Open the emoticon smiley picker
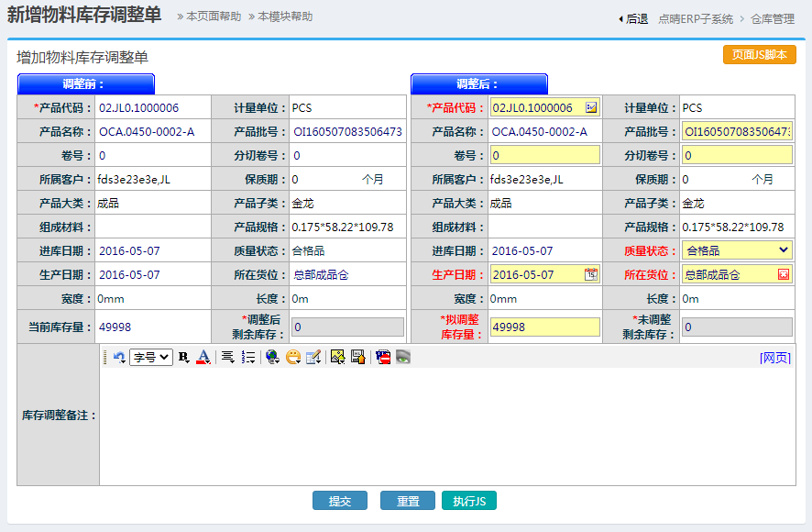The image size is (812, 532). (x=293, y=358)
